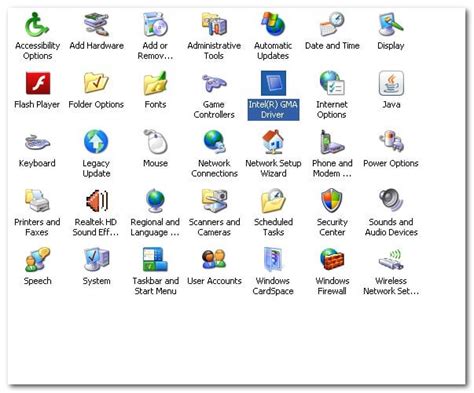Select the Legacy Update icon
The width and height of the screenshot is (474, 393).
tap(96, 142)
